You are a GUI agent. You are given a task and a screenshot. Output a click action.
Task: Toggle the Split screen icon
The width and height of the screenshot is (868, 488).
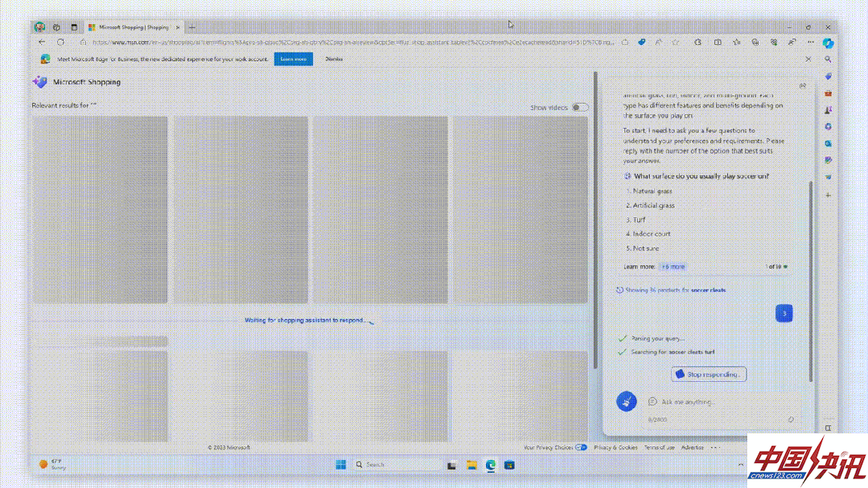(718, 42)
